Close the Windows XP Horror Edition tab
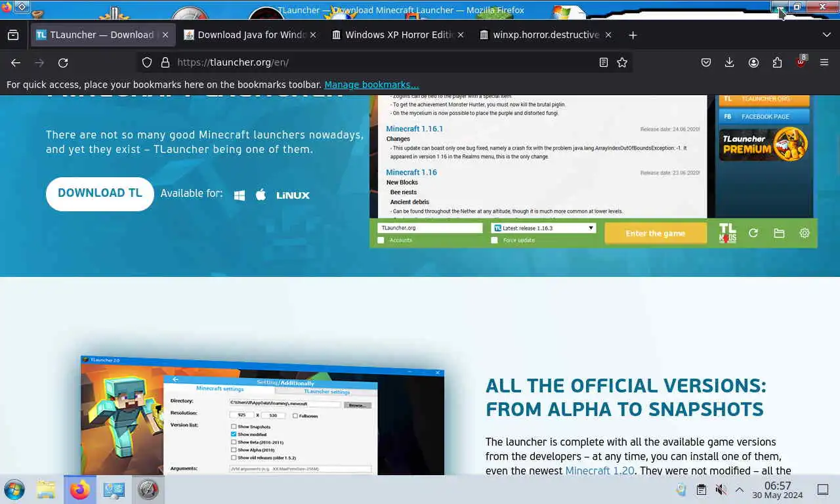Viewport: 840px width, 504px height. coord(461,35)
